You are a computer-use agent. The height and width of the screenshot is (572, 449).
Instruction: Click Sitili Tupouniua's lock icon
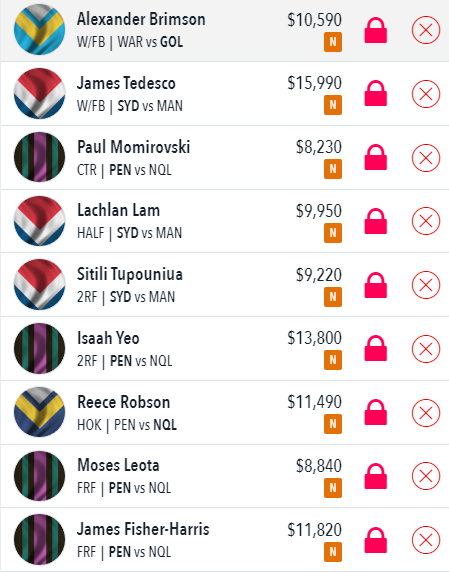(x=376, y=285)
